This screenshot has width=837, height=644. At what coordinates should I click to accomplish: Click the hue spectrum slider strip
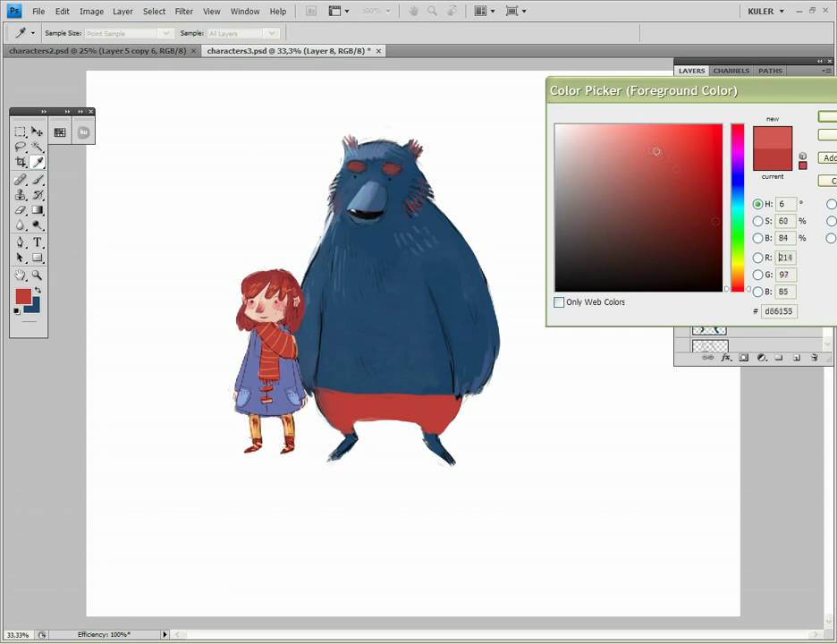[738, 208]
